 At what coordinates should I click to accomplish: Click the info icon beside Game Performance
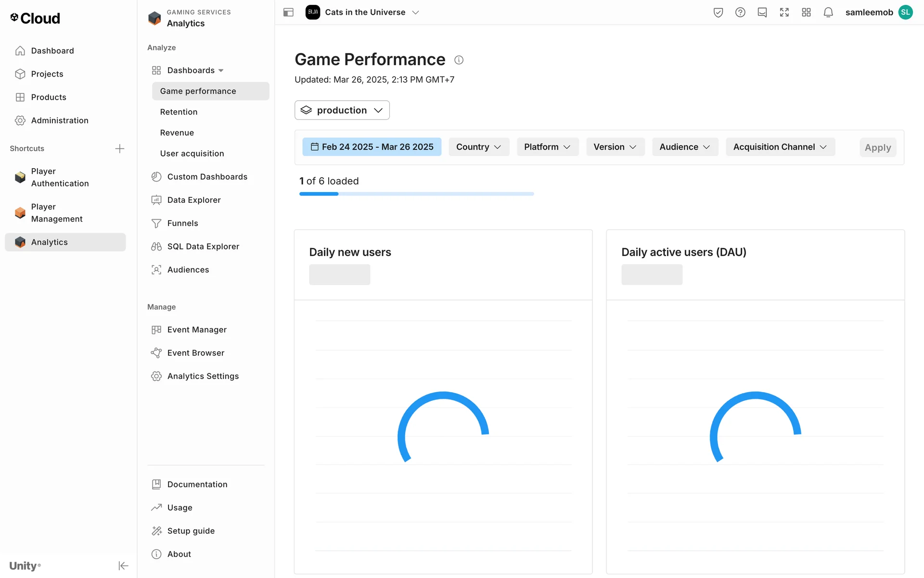(x=459, y=60)
